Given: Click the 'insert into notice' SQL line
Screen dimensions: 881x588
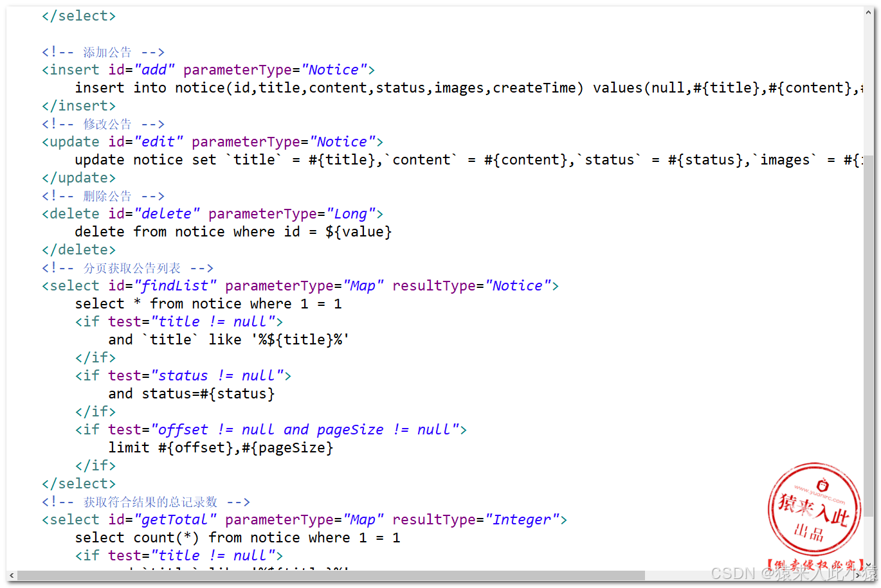Looking at the screenshot, I should point(469,88).
